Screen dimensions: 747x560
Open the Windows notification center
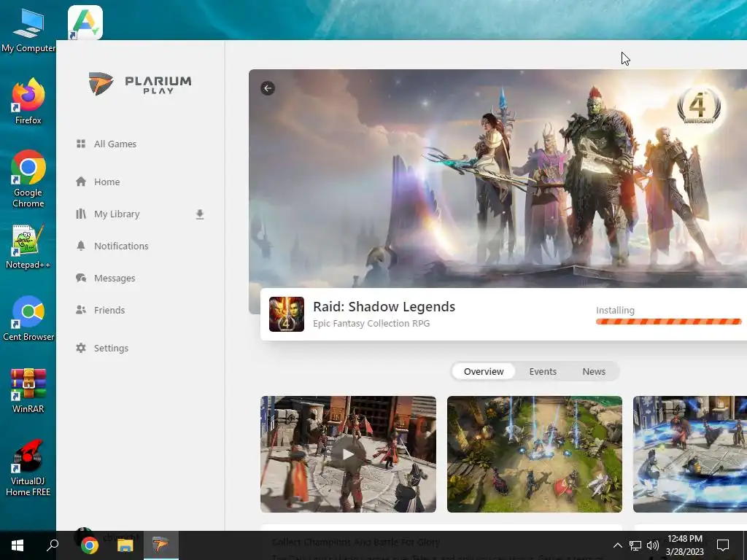coord(723,545)
